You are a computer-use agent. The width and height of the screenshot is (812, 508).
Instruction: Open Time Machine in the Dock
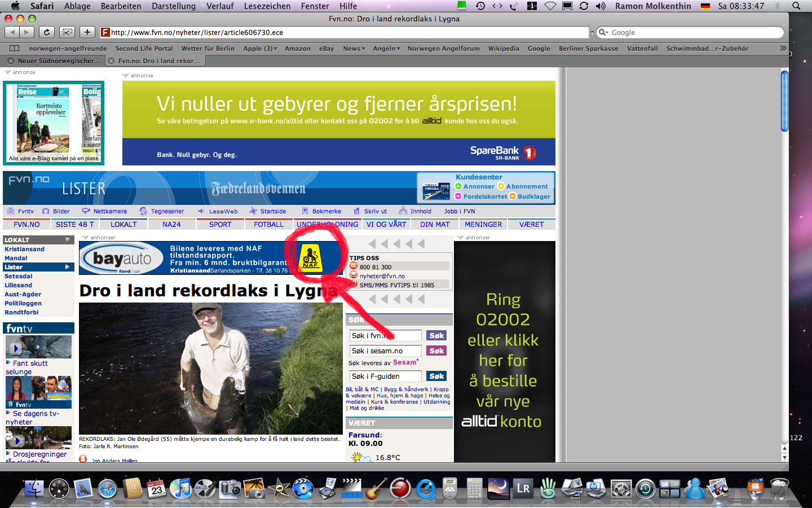pyautogui.click(x=646, y=488)
